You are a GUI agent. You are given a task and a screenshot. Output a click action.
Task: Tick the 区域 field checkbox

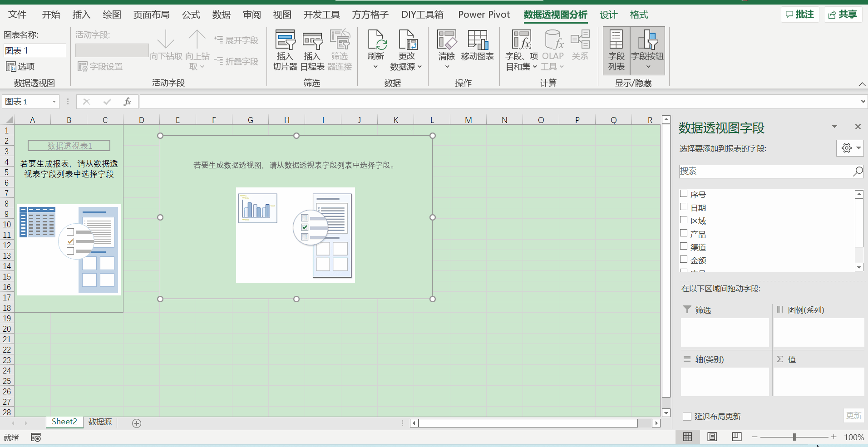click(684, 220)
